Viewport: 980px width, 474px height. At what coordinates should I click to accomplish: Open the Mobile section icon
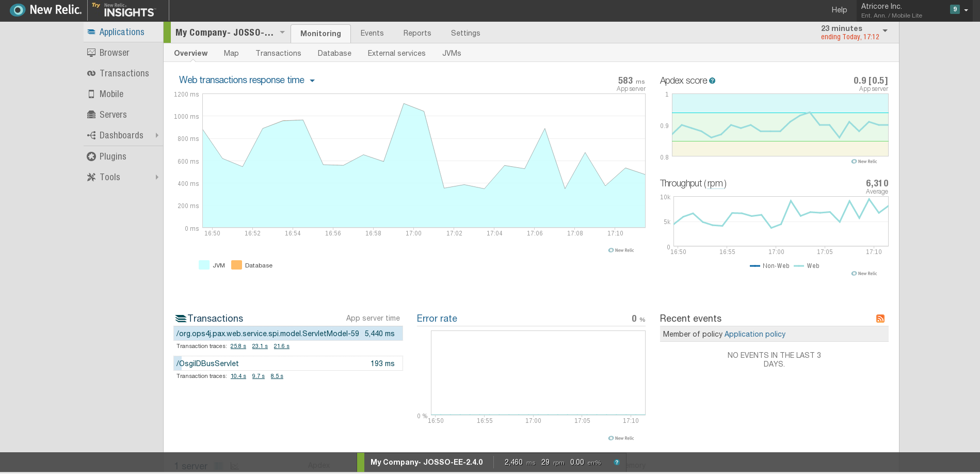coord(91,94)
